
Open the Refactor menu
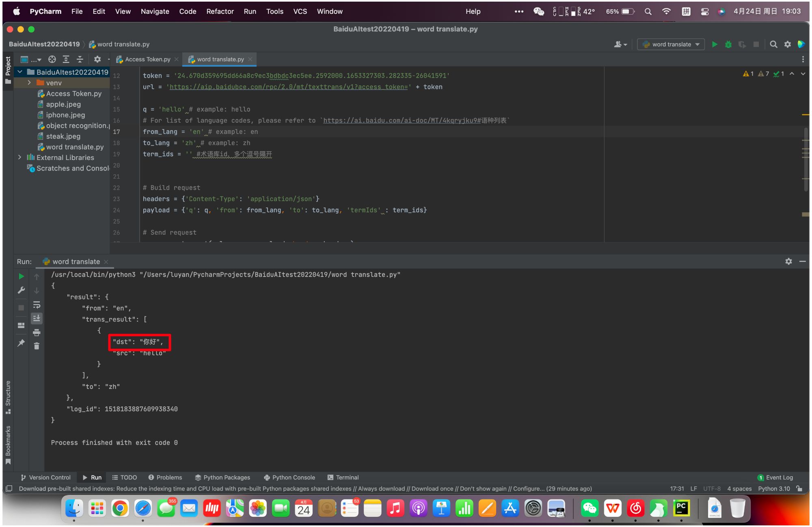(220, 11)
